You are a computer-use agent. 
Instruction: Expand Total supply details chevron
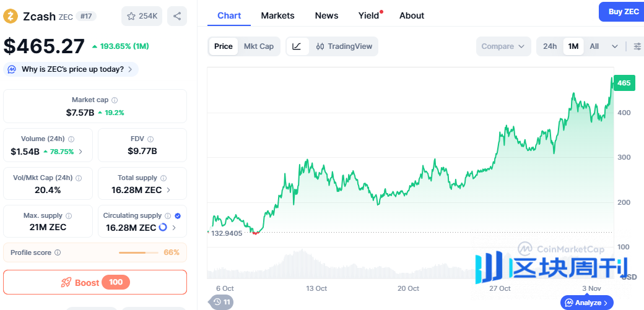point(168,190)
